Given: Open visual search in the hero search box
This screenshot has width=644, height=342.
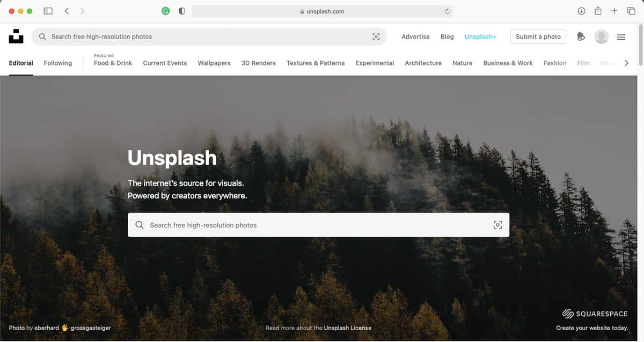Looking at the screenshot, I should 497,225.
